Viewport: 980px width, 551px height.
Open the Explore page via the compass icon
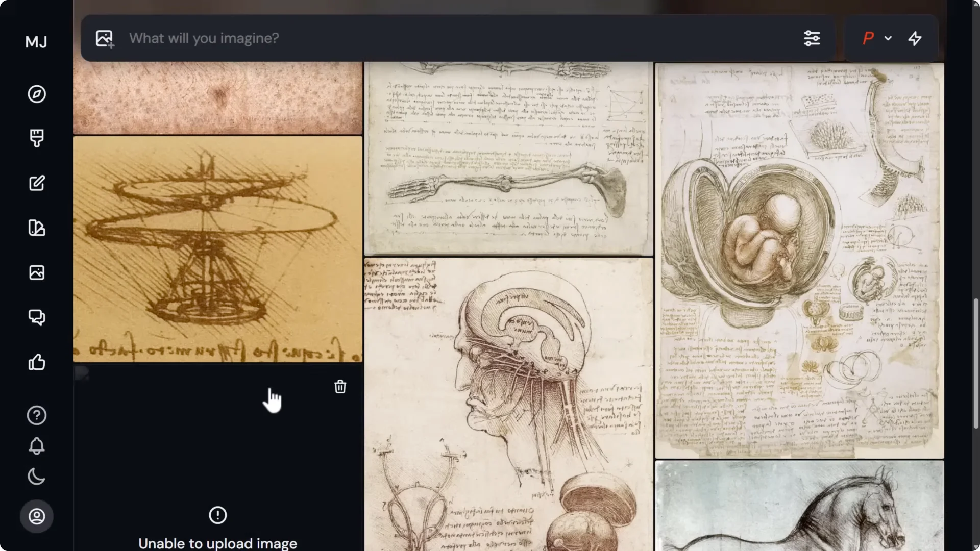coord(36,94)
